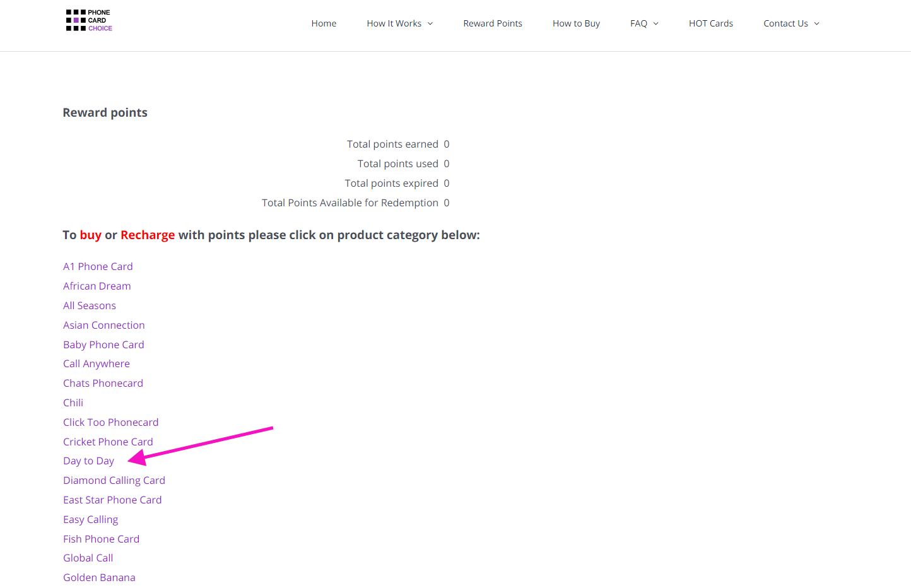The height and width of the screenshot is (588, 911).
Task: Choose Fish Phone Card link
Action: coord(101,539)
